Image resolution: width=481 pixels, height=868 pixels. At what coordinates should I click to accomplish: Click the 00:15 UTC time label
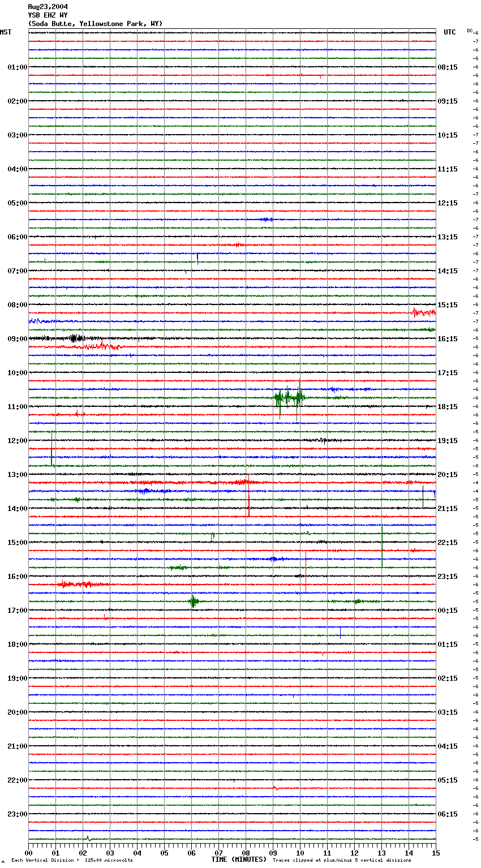click(448, 611)
